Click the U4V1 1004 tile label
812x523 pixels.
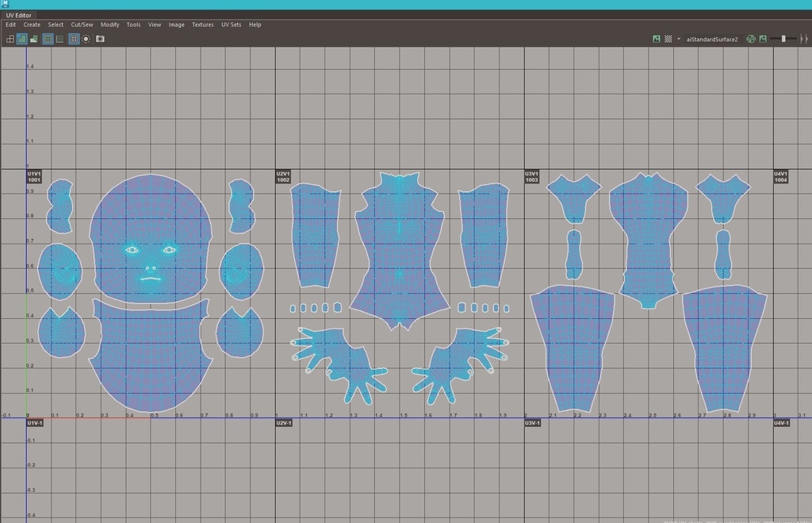(x=781, y=177)
